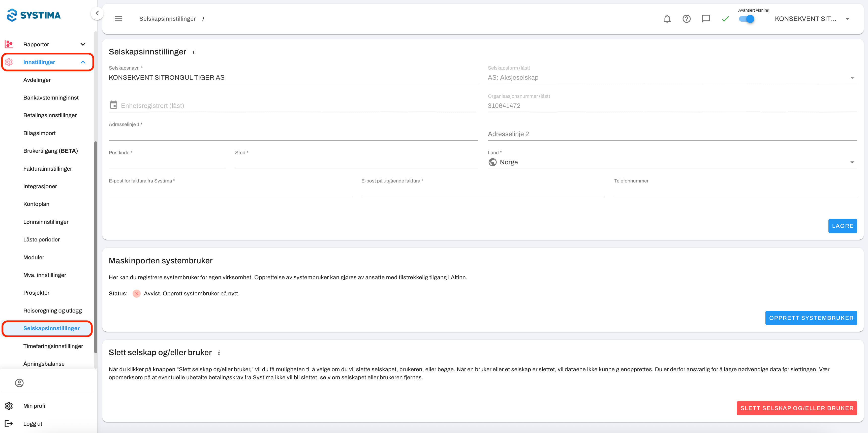Click the help question mark icon
Screen dimensions: 868x433
pyautogui.click(x=686, y=19)
